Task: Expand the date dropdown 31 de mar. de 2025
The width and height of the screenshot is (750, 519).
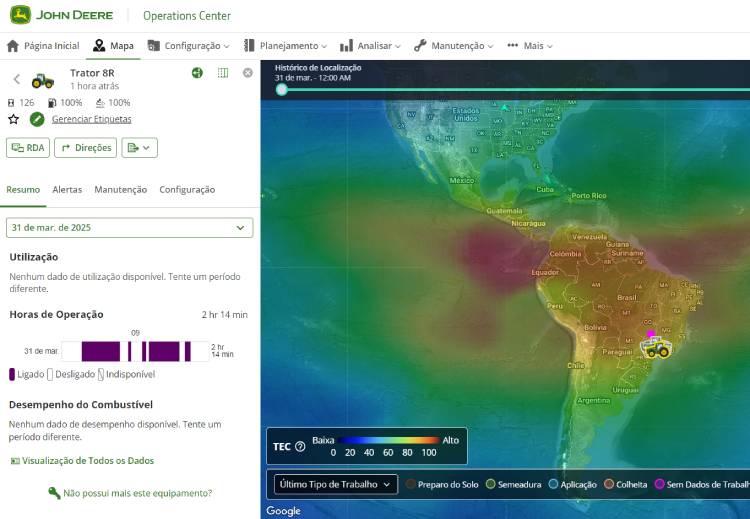Action: tap(129, 228)
